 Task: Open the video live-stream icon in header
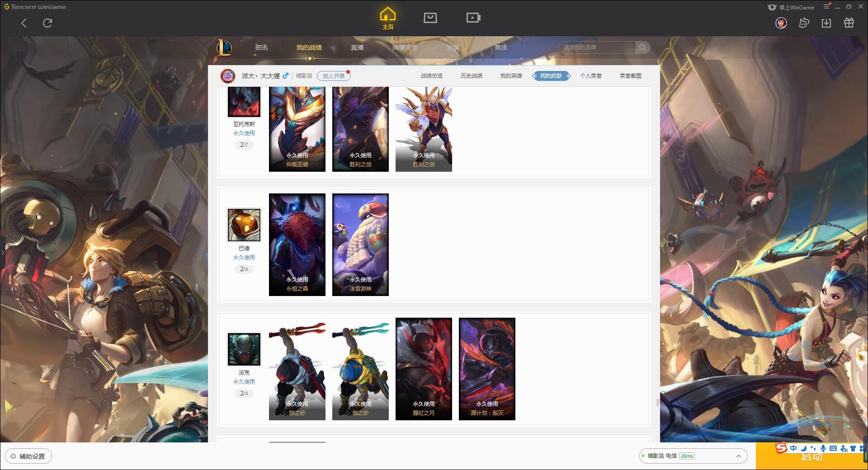click(x=473, y=18)
